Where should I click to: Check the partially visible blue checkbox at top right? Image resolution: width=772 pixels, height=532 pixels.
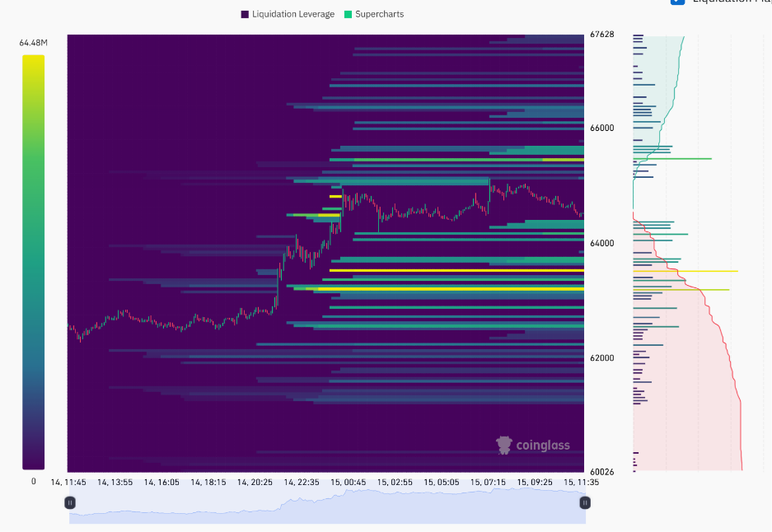click(677, 2)
